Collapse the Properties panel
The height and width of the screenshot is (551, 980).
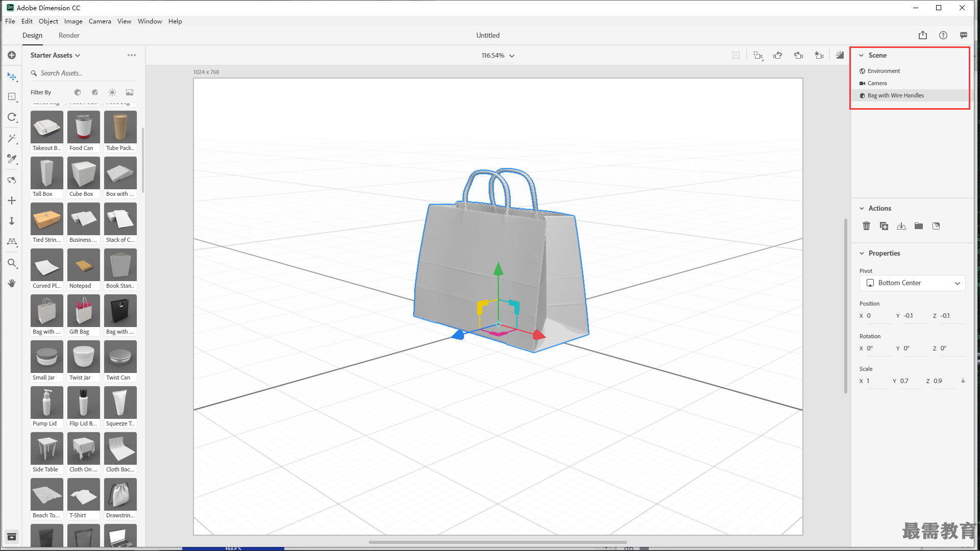(x=862, y=253)
